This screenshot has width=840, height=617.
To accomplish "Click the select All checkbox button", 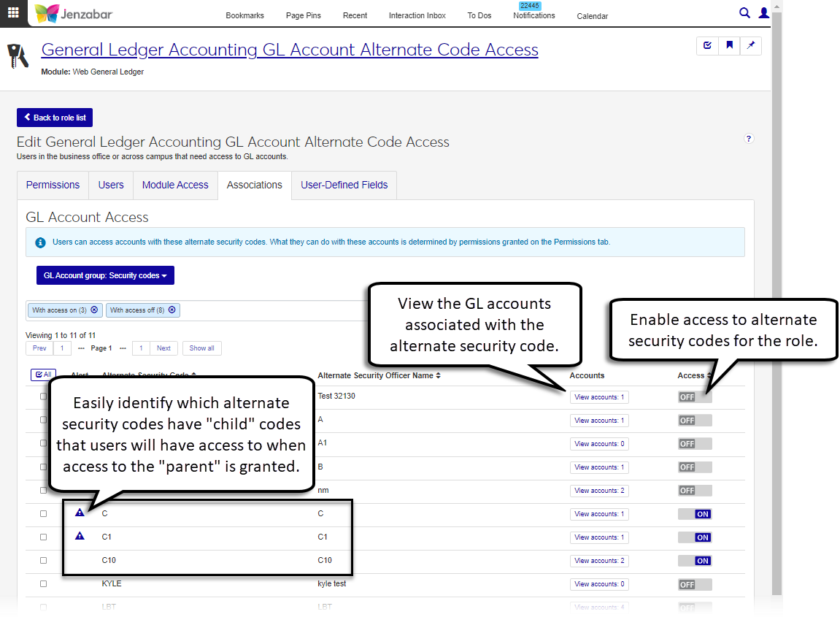I will (x=43, y=374).
